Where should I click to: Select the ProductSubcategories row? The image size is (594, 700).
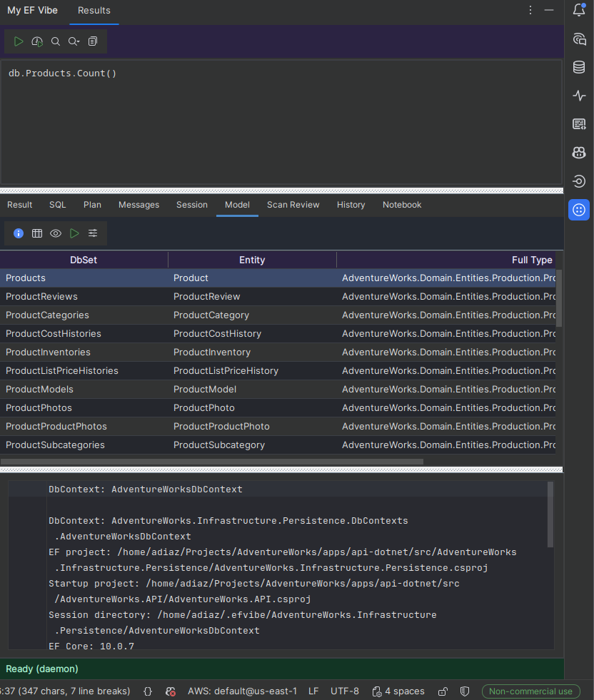point(278,445)
